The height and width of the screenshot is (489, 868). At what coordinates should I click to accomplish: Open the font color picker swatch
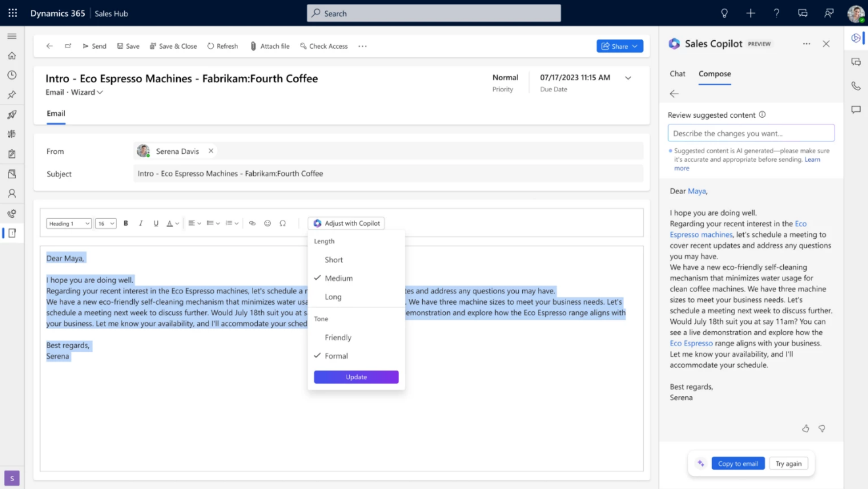click(x=171, y=223)
